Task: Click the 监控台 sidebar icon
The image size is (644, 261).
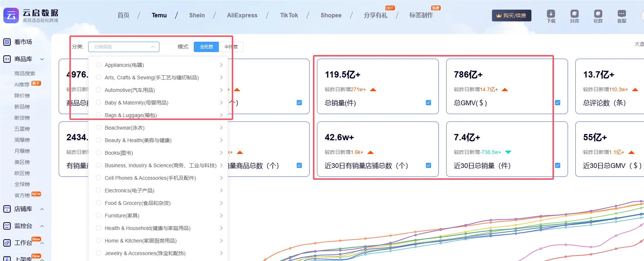Action: point(7,226)
